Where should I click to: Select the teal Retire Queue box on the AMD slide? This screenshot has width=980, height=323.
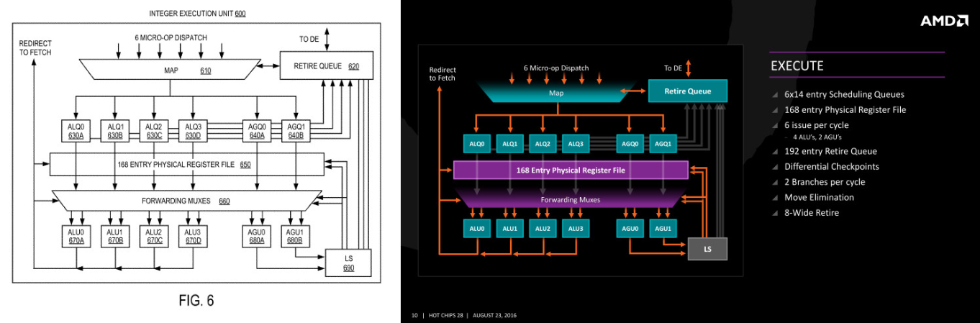coord(688,91)
